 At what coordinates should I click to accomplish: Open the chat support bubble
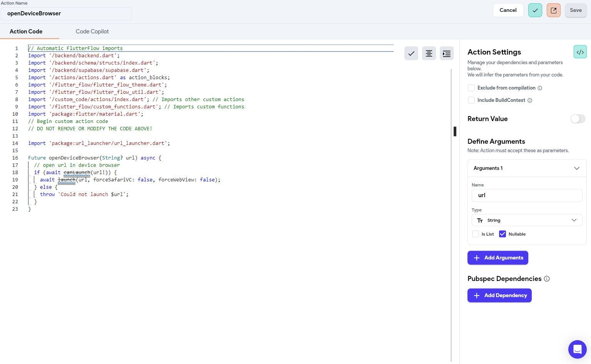pyautogui.click(x=577, y=349)
